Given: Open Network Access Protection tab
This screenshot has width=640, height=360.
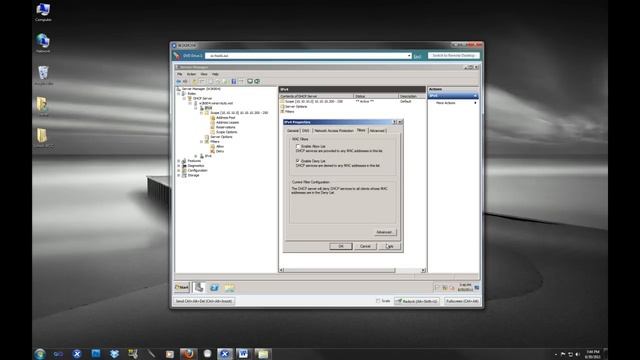Looking at the screenshot, I should [x=333, y=131].
